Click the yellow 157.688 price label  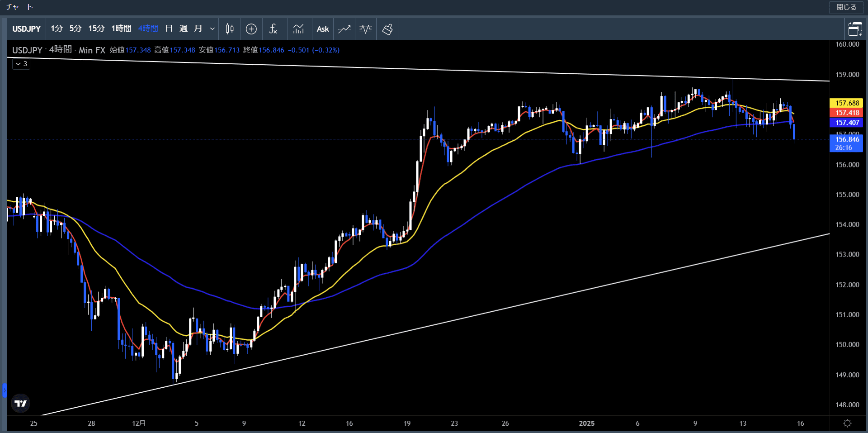point(847,103)
